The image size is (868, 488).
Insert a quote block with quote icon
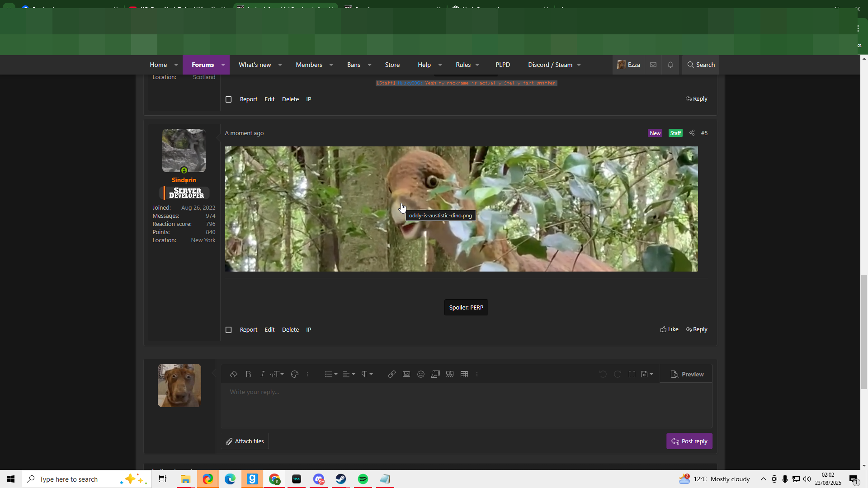pos(450,374)
